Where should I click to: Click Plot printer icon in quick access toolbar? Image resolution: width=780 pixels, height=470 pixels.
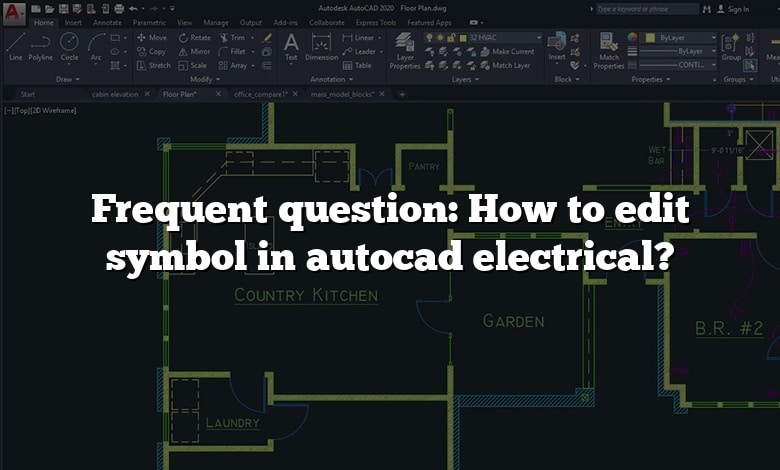pyautogui.click(x=119, y=9)
